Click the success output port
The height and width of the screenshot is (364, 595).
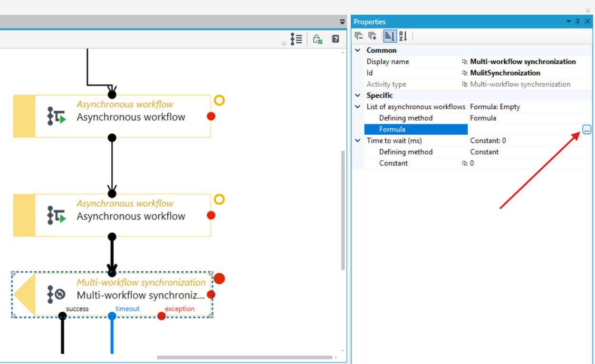[x=62, y=316]
